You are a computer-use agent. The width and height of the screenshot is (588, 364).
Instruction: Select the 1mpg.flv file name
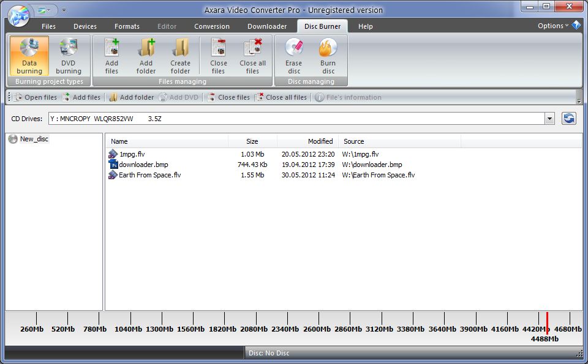pyautogui.click(x=132, y=154)
